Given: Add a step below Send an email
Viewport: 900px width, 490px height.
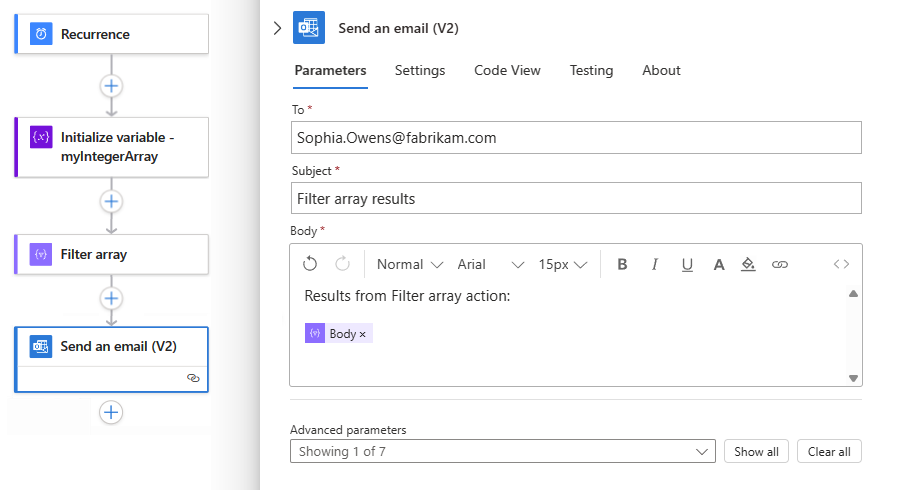Looking at the screenshot, I should pyautogui.click(x=111, y=412).
